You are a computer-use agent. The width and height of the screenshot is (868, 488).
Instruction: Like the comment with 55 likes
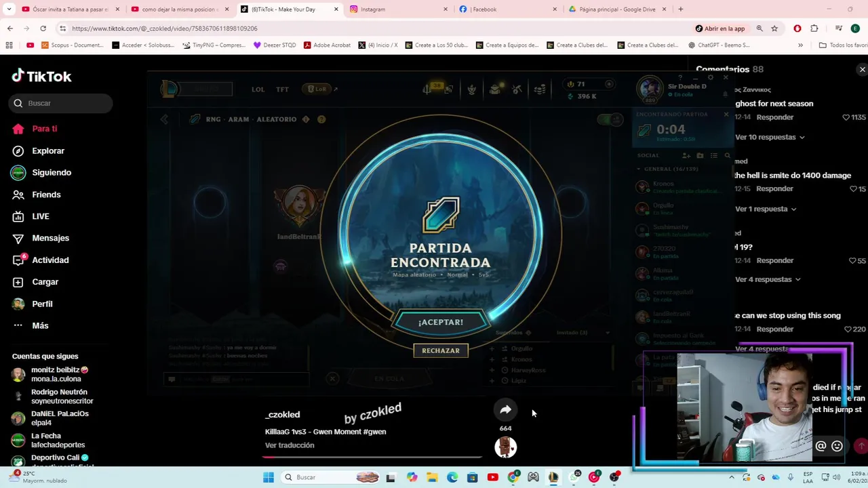852,261
